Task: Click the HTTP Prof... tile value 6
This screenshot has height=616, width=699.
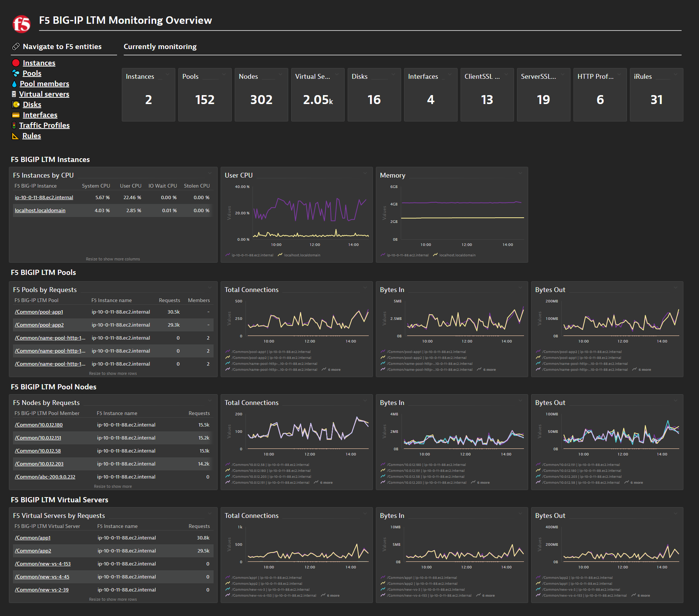Action: click(600, 100)
